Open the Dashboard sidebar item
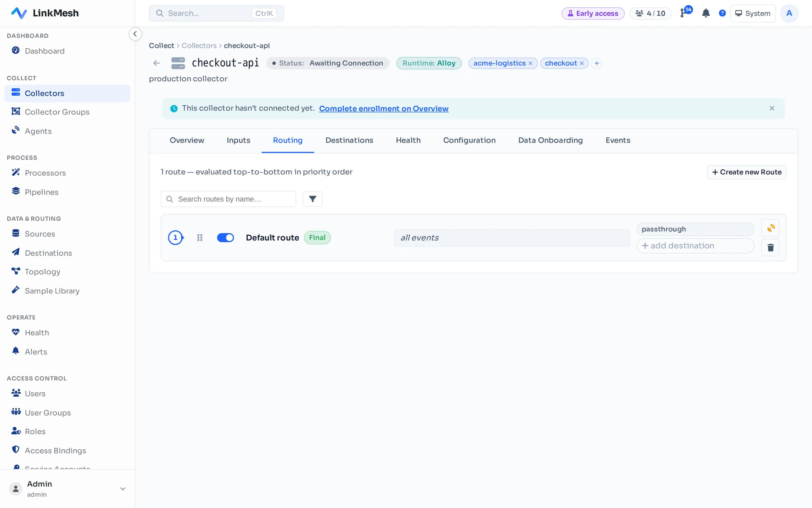 tap(67, 51)
